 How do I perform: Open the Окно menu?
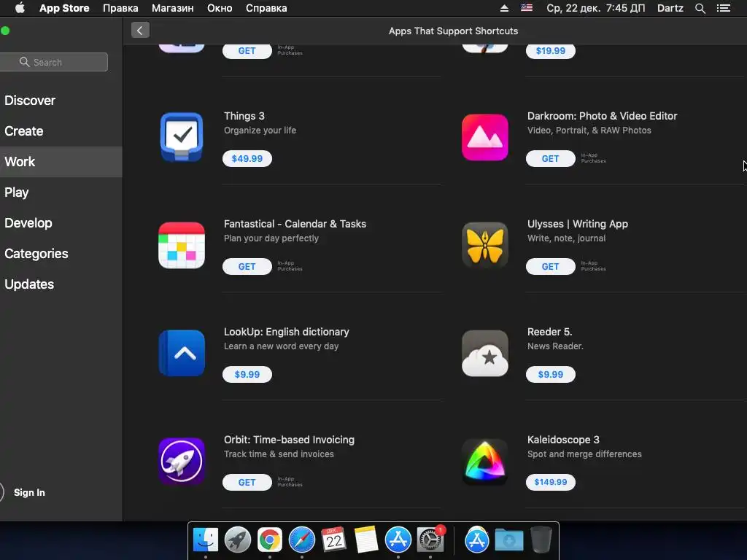220,8
